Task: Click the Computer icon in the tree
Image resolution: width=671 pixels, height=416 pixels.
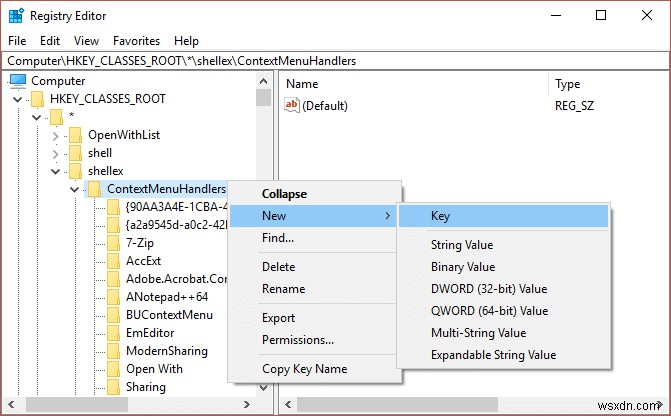Action: pos(18,81)
